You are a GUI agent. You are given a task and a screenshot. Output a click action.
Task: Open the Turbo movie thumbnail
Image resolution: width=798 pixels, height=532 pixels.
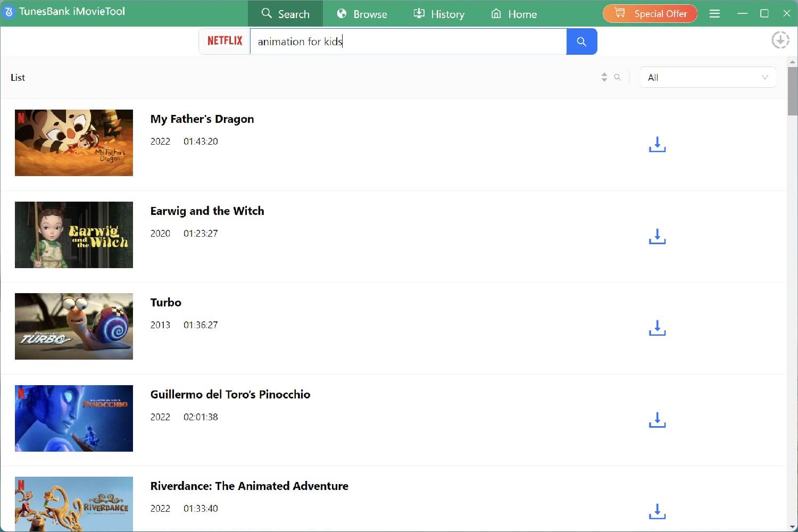[x=73, y=326]
